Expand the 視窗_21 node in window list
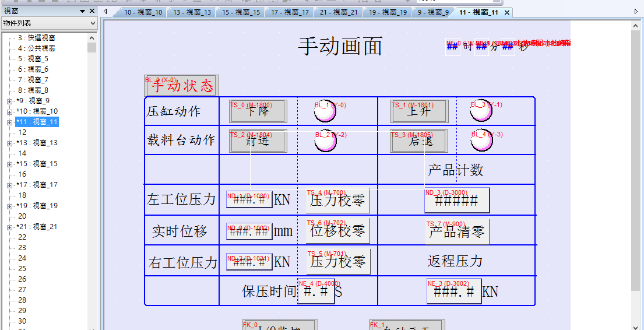Viewport: 644px width, 330px height. coord(10,227)
